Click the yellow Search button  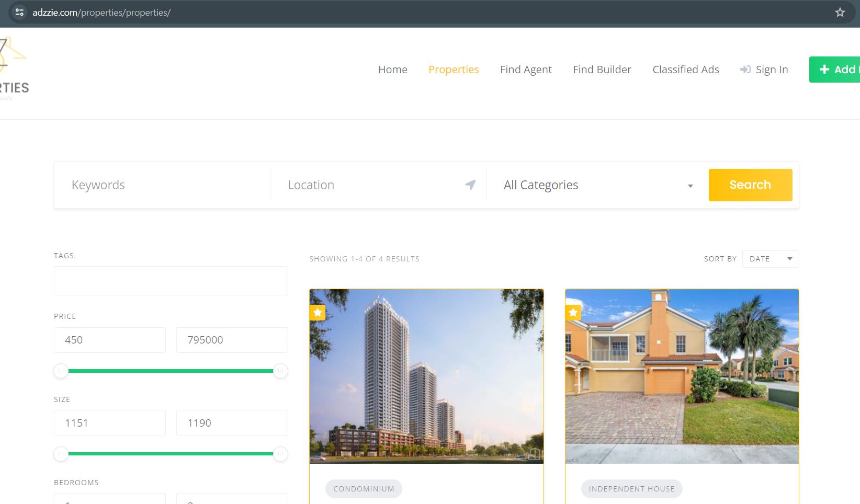point(750,185)
